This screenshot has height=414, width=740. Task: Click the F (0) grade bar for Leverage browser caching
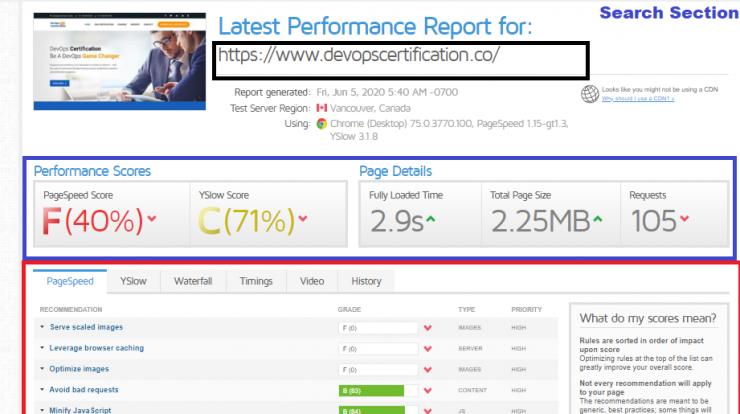pyautogui.click(x=378, y=349)
